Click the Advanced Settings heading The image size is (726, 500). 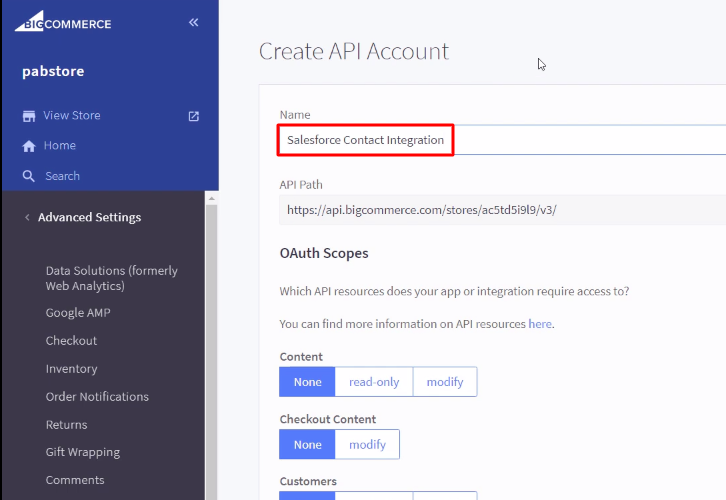(89, 217)
